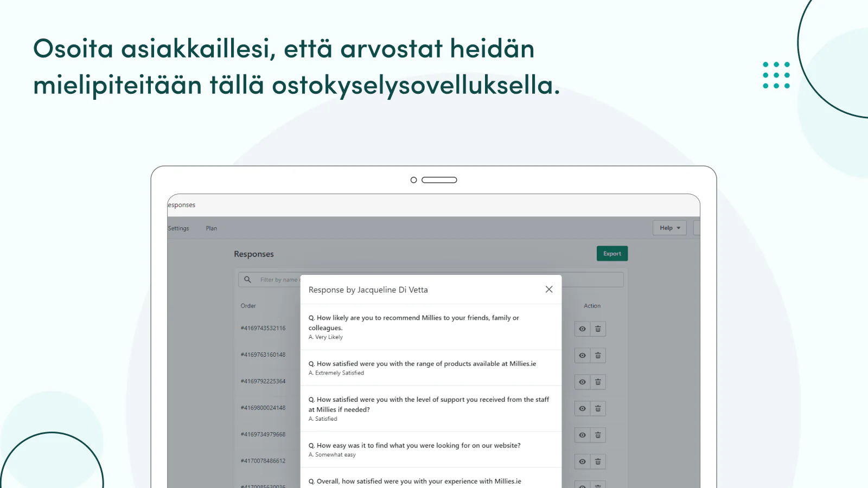Click the Responses page heading
This screenshot has height=488, width=868.
(x=254, y=254)
